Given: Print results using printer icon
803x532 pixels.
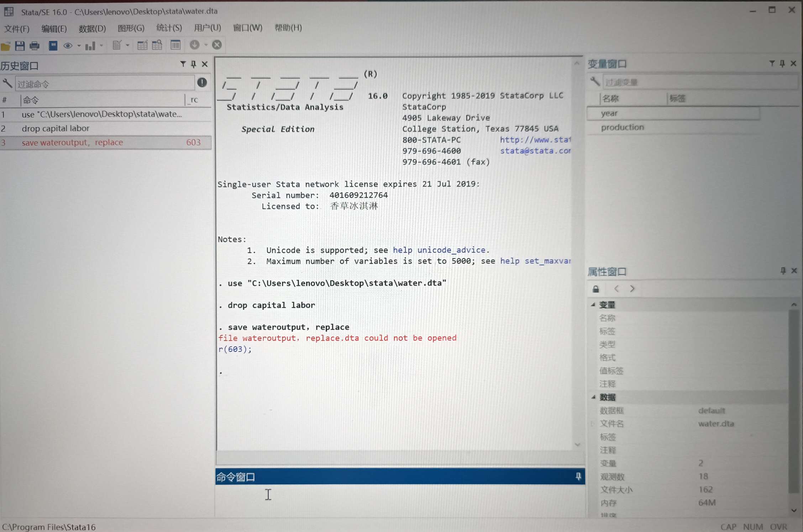Looking at the screenshot, I should click(35, 46).
